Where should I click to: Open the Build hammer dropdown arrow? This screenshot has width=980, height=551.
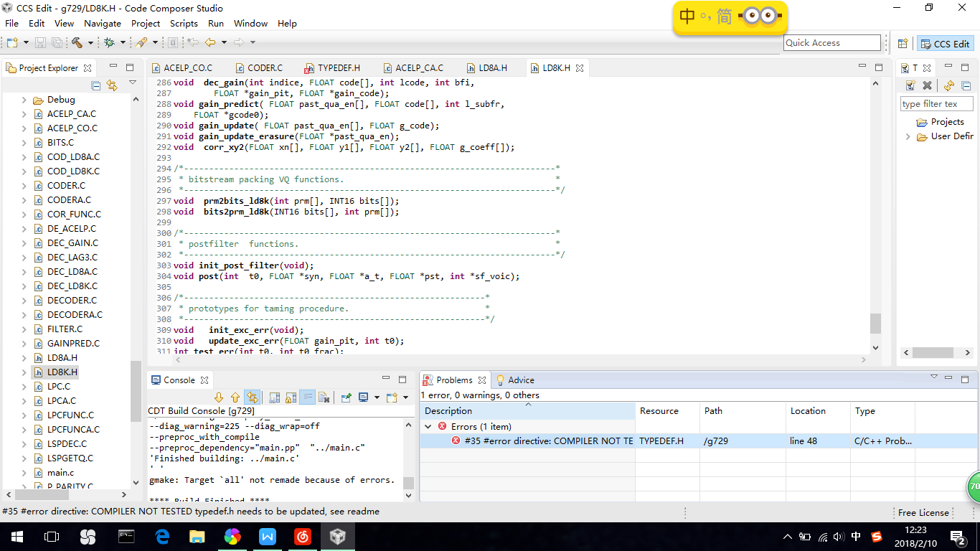tap(90, 43)
